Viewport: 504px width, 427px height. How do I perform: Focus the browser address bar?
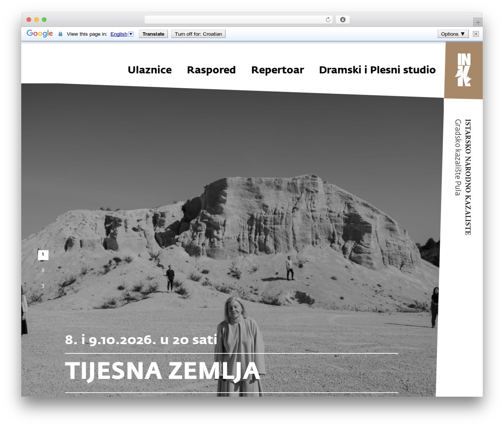click(x=238, y=20)
